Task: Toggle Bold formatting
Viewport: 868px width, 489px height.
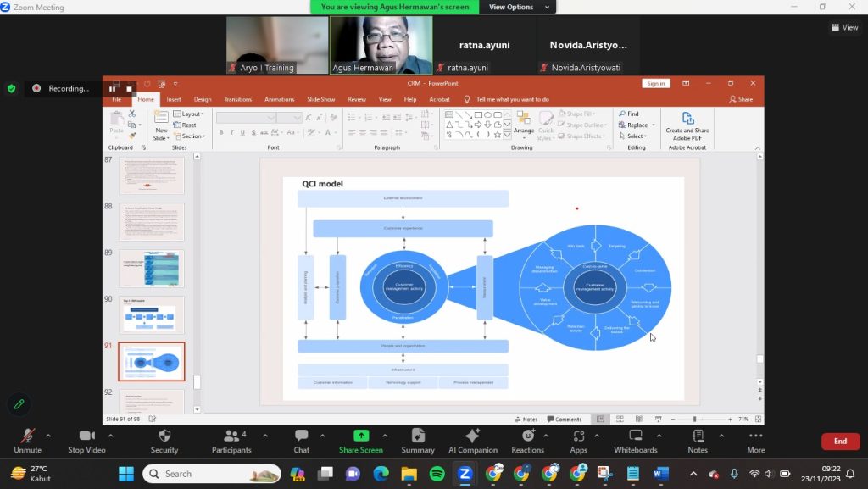Action: [x=221, y=133]
